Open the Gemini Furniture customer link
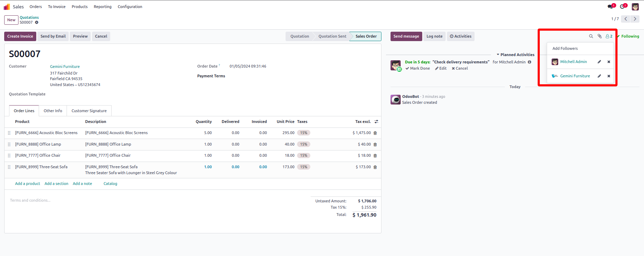The image size is (644, 256). (x=65, y=67)
